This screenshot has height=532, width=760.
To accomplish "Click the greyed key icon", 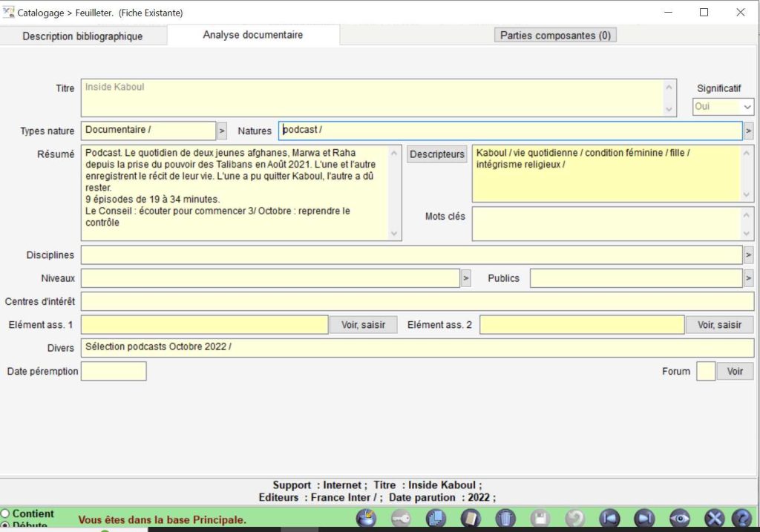I will (x=401, y=519).
